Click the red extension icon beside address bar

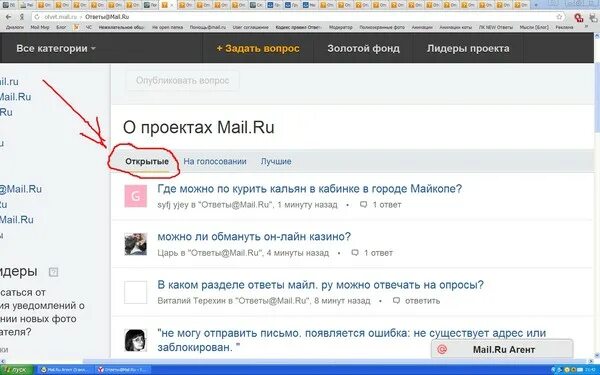pyautogui.click(x=579, y=17)
